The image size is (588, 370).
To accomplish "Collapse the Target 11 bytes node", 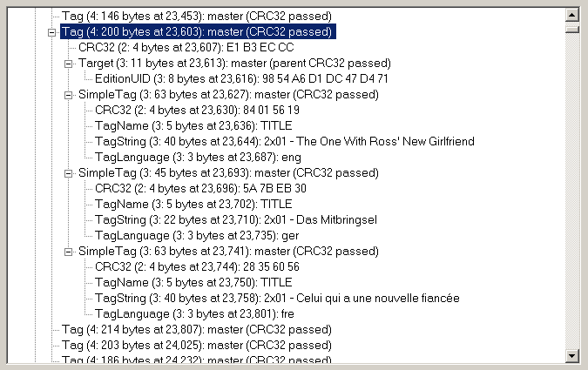I will [68, 64].
